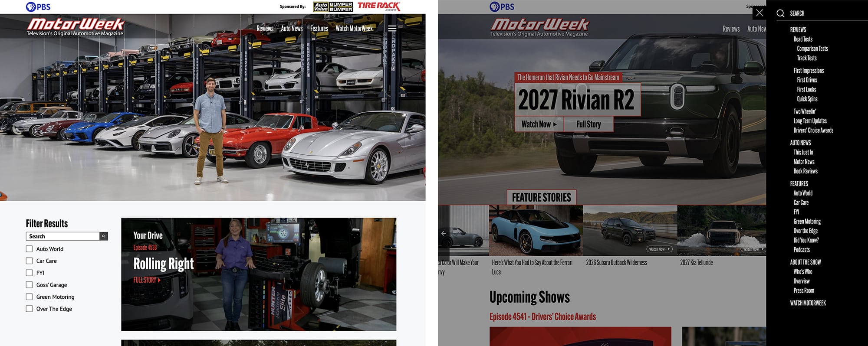868x346 pixels.
Task: Click the Ferrari Luce story title text
Action: [532, 267]
